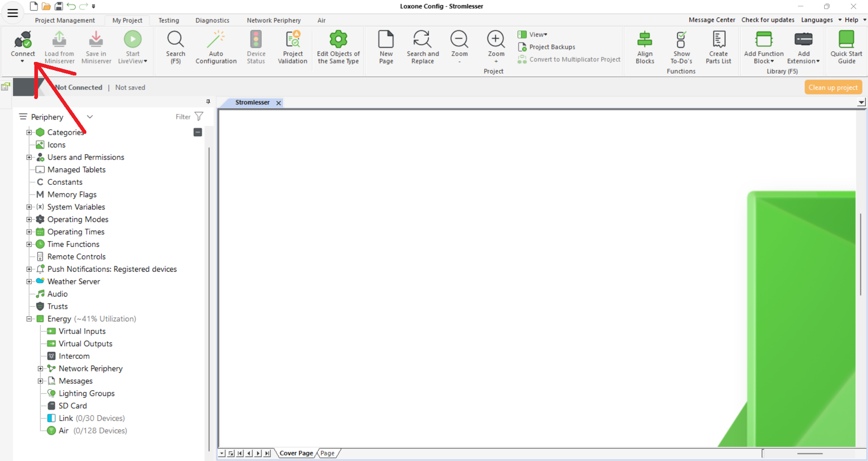The image size is (868, 461).
Task: Toggle the panel pin icon
Action: click(208, 102)
